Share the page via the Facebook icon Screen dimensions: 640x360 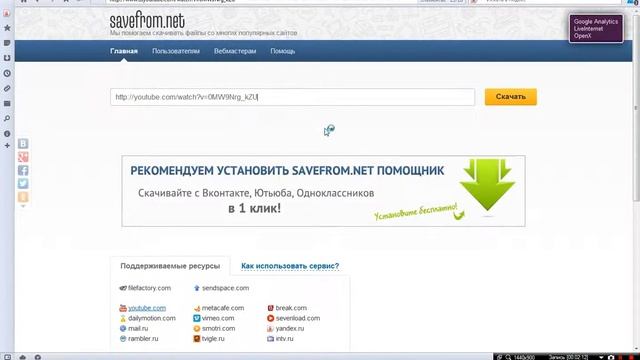coord(23,170)
